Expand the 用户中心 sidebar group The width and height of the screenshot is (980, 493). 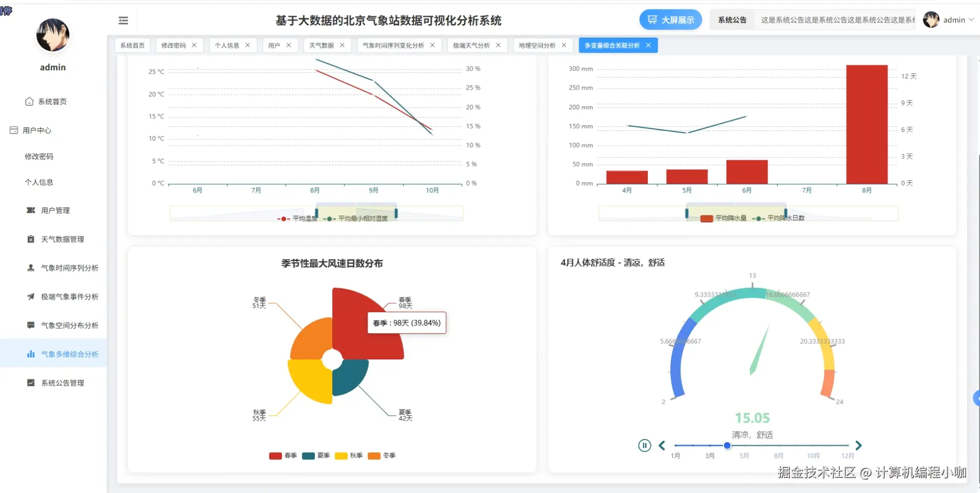tap(30, 130)
